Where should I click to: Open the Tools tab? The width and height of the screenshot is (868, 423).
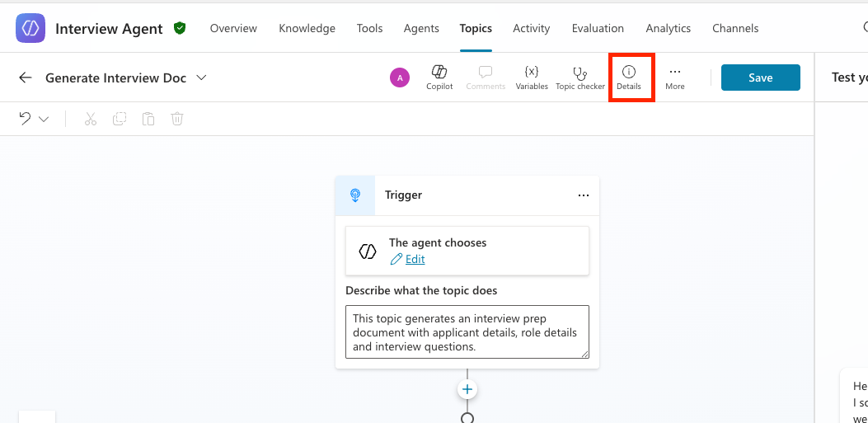pyautogui.click(x=369, y=28)
